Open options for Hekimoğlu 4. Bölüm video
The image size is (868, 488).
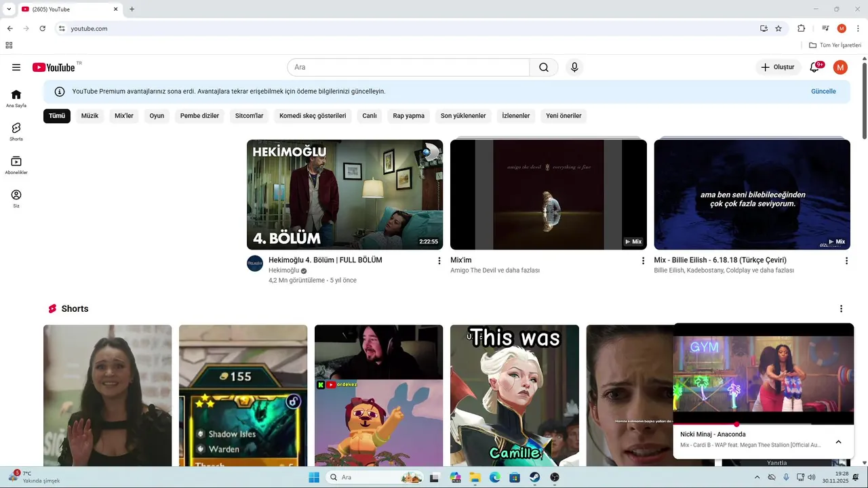pos(439,261)
